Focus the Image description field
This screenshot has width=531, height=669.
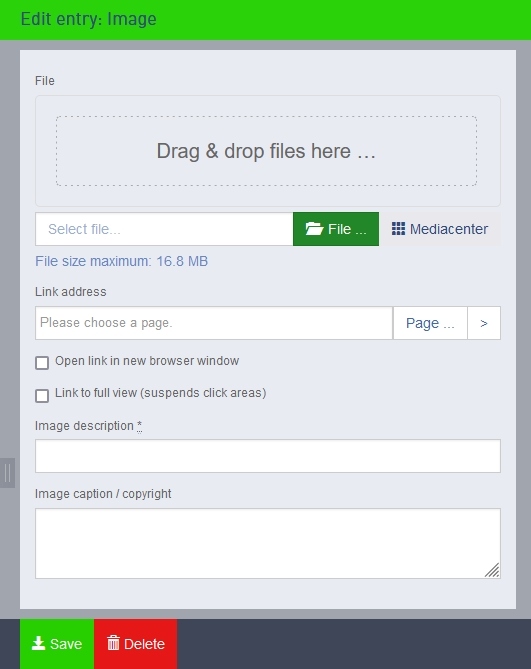click(x=268, y=456)
